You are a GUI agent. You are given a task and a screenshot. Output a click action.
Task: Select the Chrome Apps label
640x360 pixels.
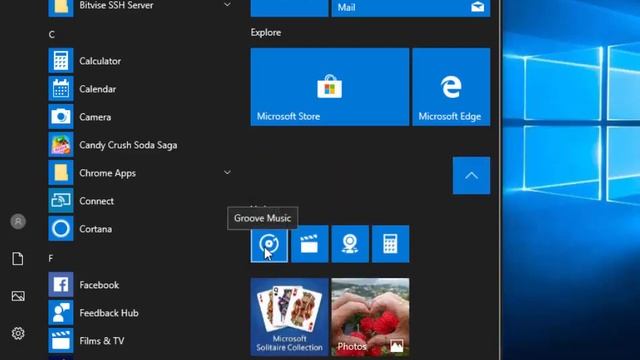[107, 173]
